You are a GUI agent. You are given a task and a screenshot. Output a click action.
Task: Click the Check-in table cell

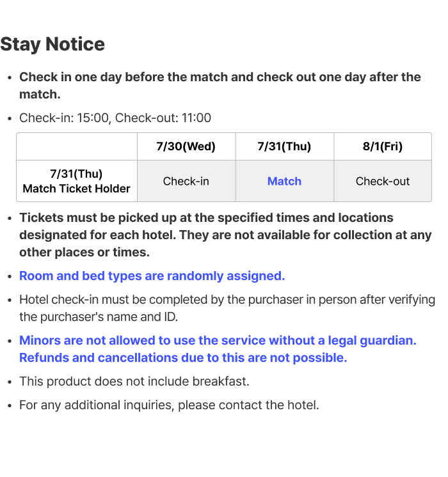click(186, 181)
